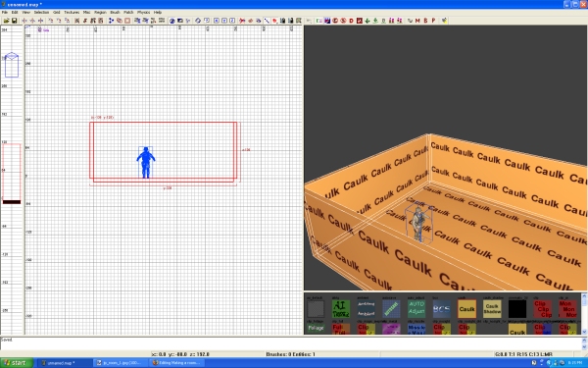Click the green down arrow toolbar icon
This screenshot has width=588, height=368.
367,21
